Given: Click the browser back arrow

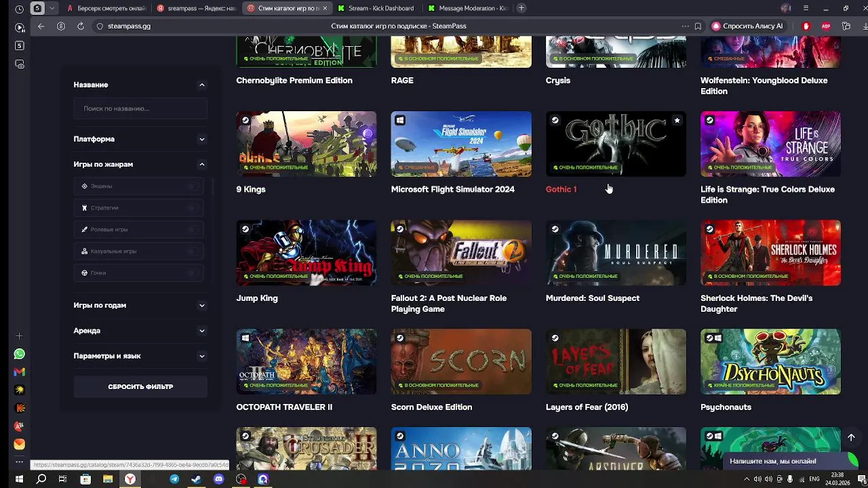Looking at the screenshot, I should [41, 26].
